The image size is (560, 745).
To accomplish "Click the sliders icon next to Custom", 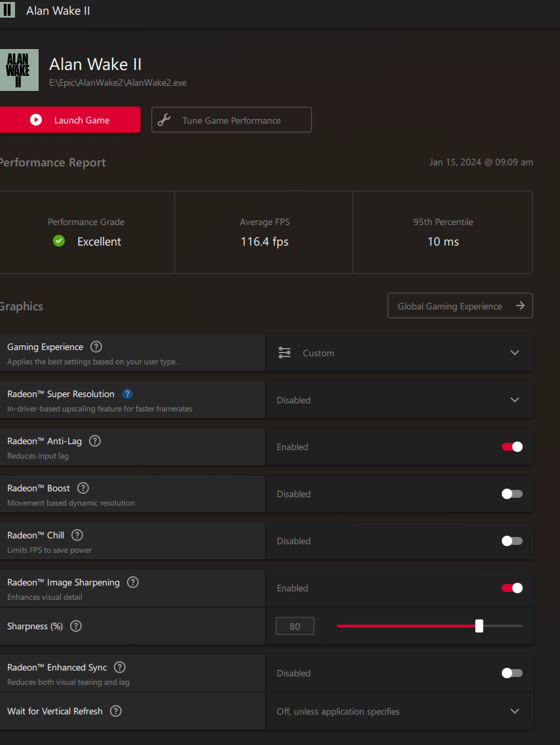I will [285, 353].
